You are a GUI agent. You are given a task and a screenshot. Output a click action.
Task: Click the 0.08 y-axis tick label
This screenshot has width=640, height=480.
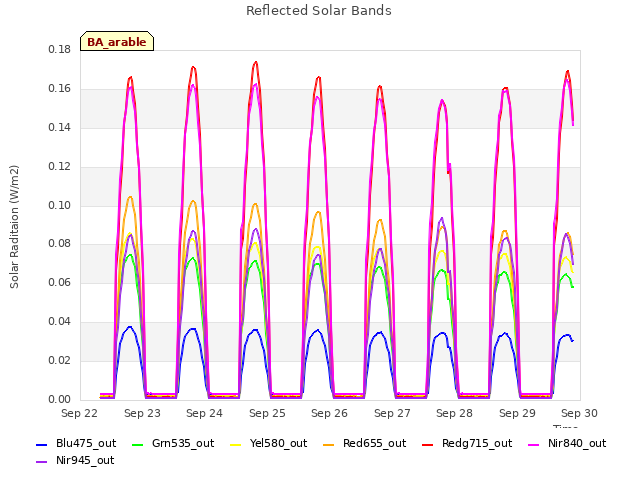[x=60, y=244]
